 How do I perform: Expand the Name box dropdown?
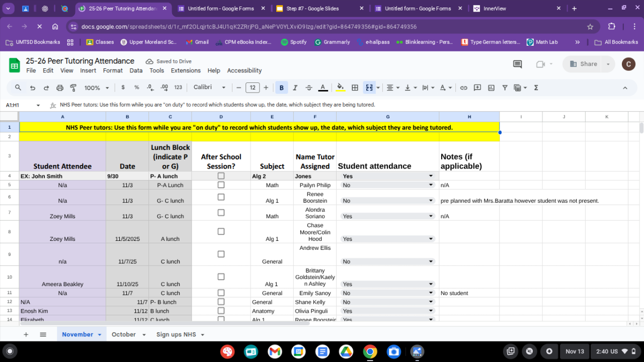tap(38, 105)
